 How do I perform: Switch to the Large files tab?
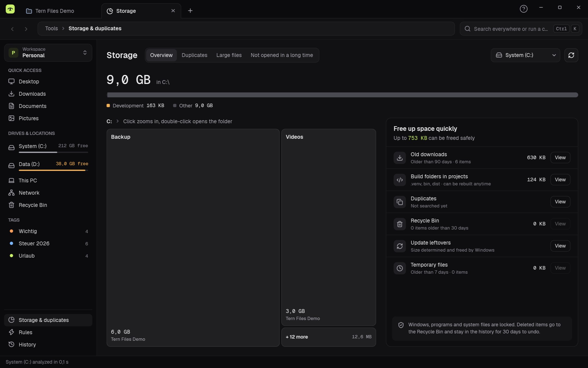[x=229, y=55]
